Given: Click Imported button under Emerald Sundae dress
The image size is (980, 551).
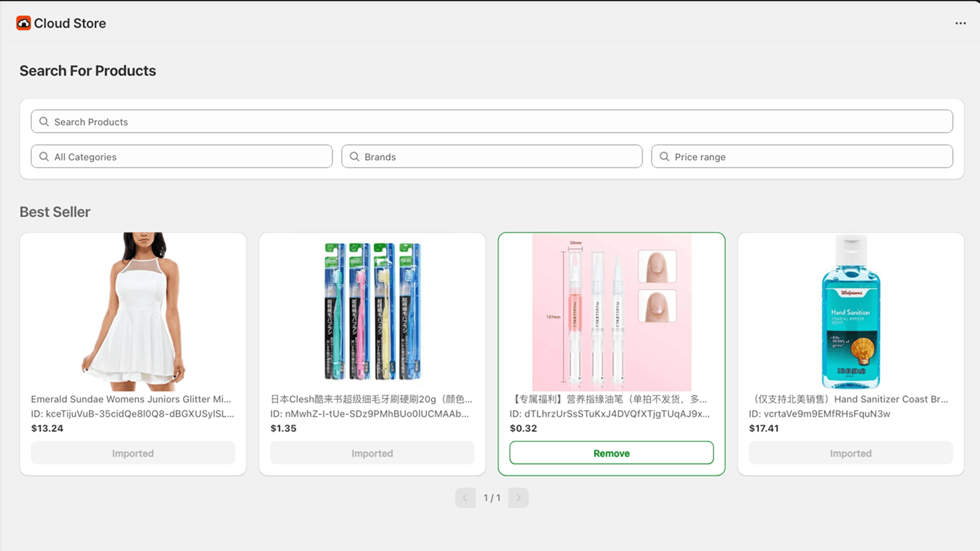Looking at the screenshot, I should (133, 453).
